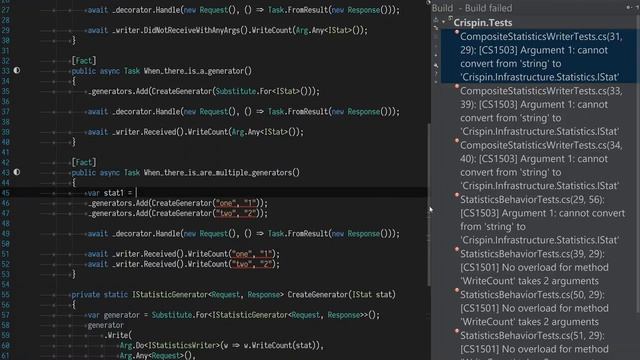Click Arg.Do<IStatisticsWriter> on line 60
This screenshot has height=360, width=640.
(170, 346)
